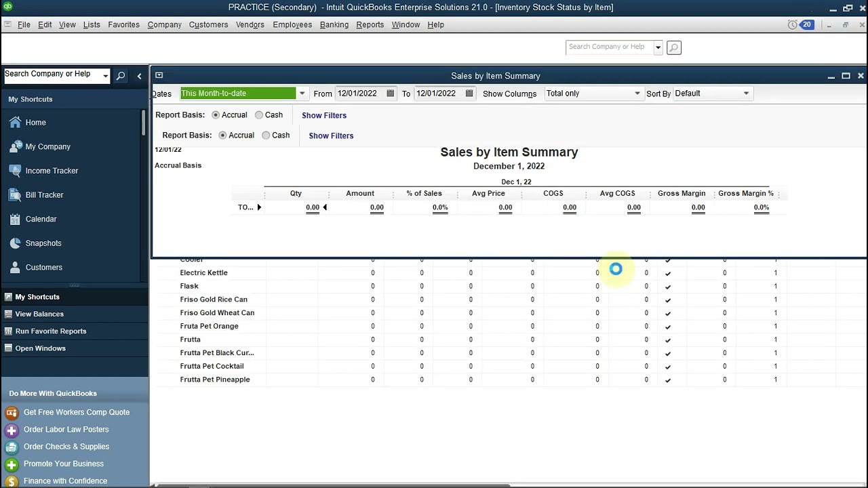Toggle checkmark in Frutta Pet Pineapple row
868x488 pixels.
point(668,380)
